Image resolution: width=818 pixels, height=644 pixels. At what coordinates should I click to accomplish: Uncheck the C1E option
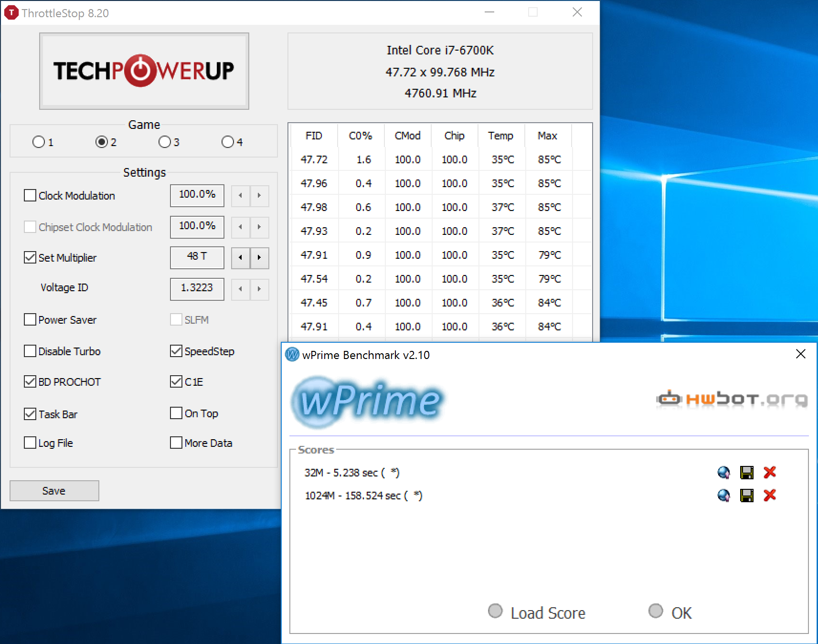(176, 381)
